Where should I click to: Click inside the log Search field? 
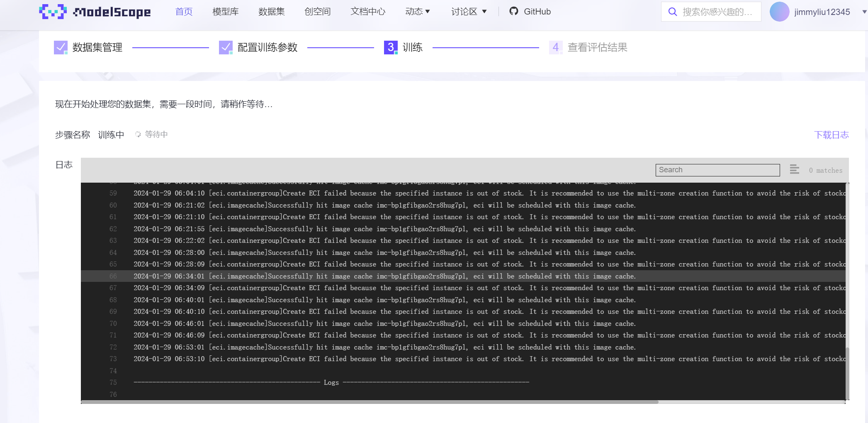(x=717, y=170)
